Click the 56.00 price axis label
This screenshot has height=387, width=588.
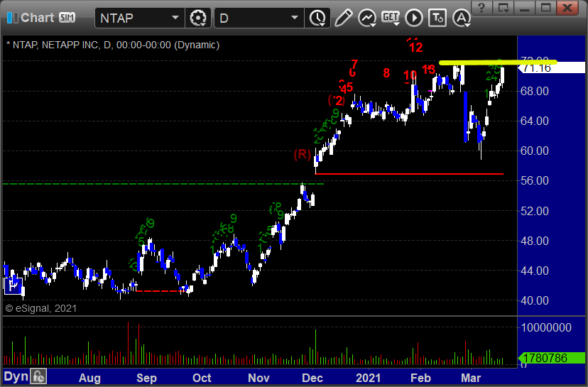(x=534, y=181)
